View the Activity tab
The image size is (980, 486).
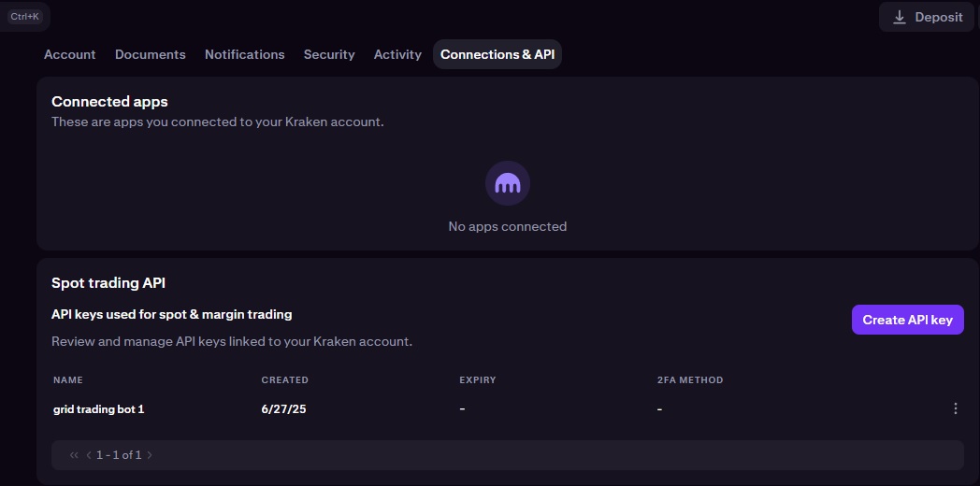point(397,54)
